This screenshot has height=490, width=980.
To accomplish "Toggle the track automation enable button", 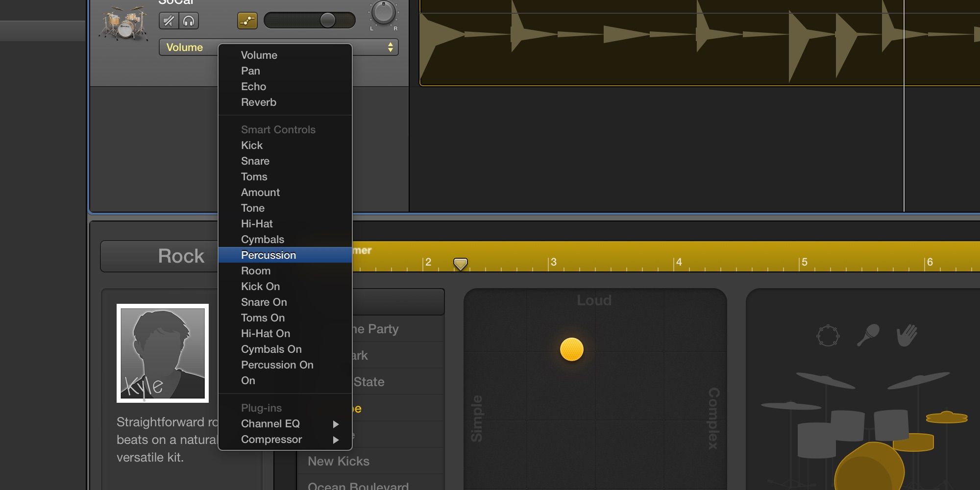I will (247, 21).
